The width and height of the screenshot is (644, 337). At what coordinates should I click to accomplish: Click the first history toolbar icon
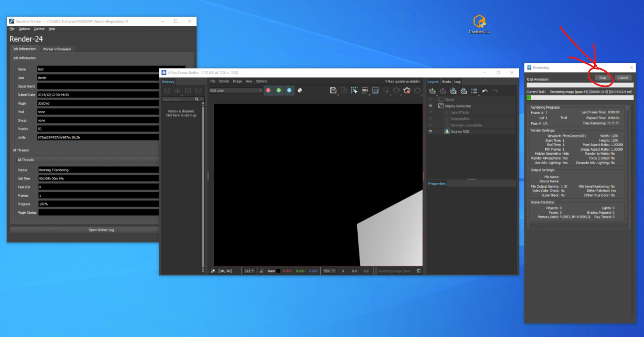[167, 90]
